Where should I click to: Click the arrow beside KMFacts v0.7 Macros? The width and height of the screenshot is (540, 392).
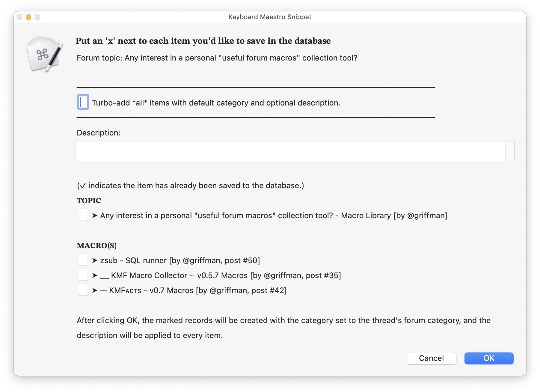coord(95,290)
